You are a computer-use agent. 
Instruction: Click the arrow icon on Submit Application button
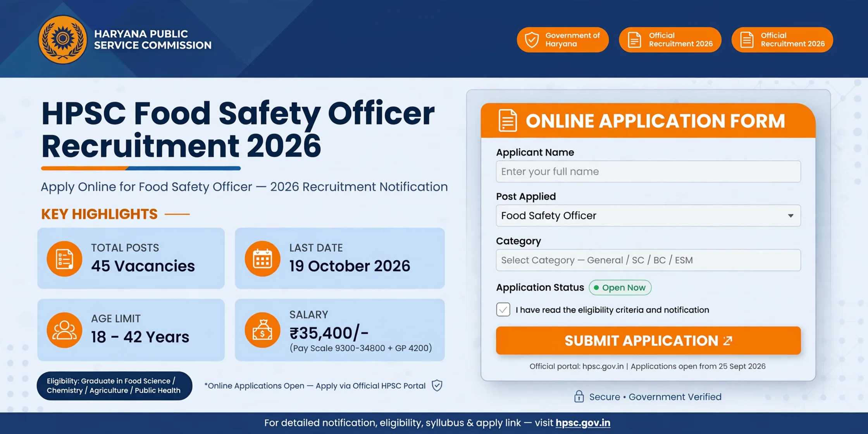click(728, 341)
